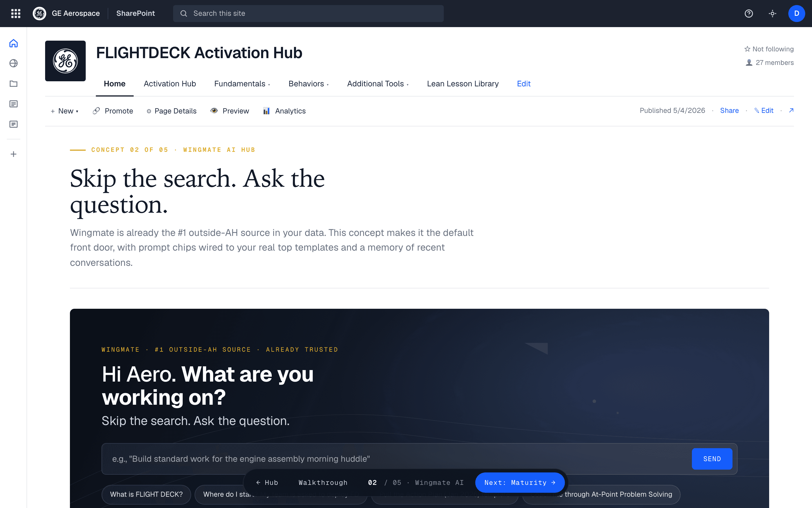Click the Hub back button

267,483
